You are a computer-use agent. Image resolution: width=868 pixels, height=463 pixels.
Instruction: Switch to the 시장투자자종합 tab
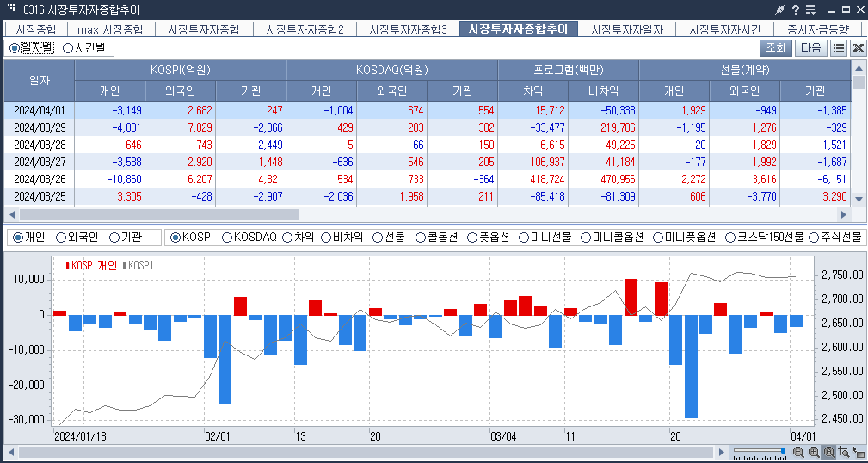click(x=204, y=29)
